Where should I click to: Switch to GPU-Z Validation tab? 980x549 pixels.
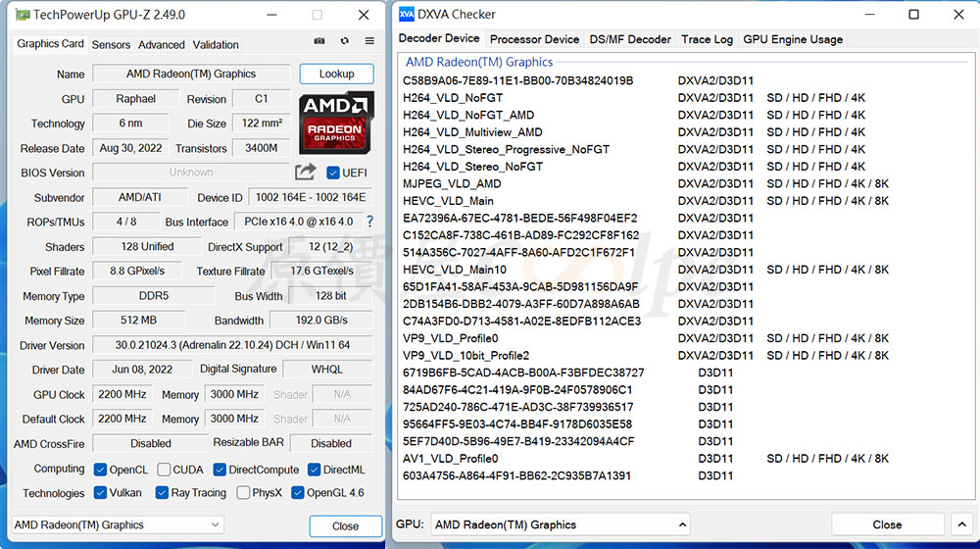coord(216,45)
